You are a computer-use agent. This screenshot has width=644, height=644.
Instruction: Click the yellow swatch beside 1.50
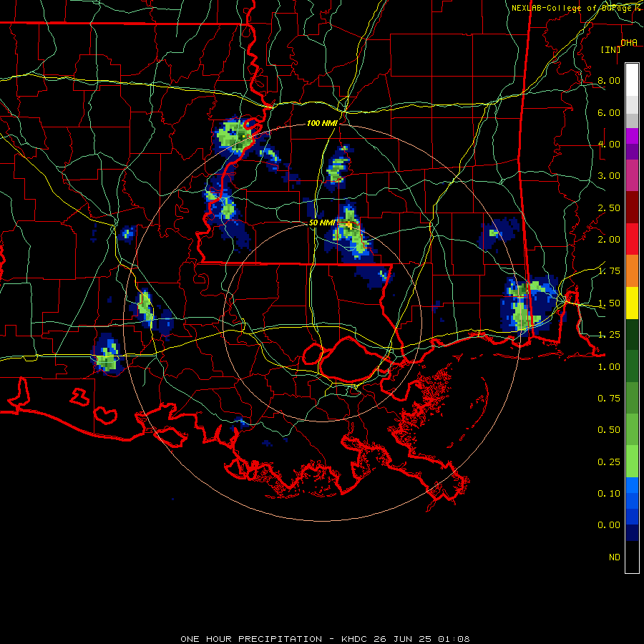(632, 303)
